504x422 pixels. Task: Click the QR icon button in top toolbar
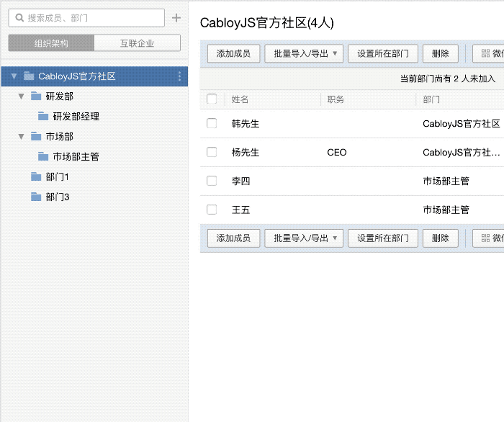pyautogui.click(x=488, y=53)
